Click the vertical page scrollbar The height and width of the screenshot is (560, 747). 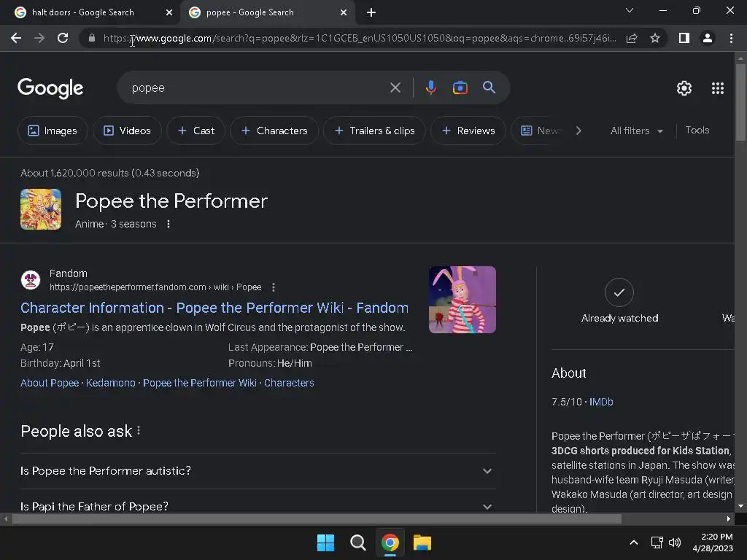(740, 102)
